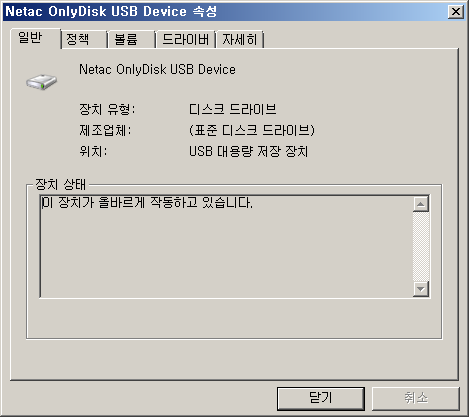
Task: Click the dialog title bar text
Action: [111, 12]
